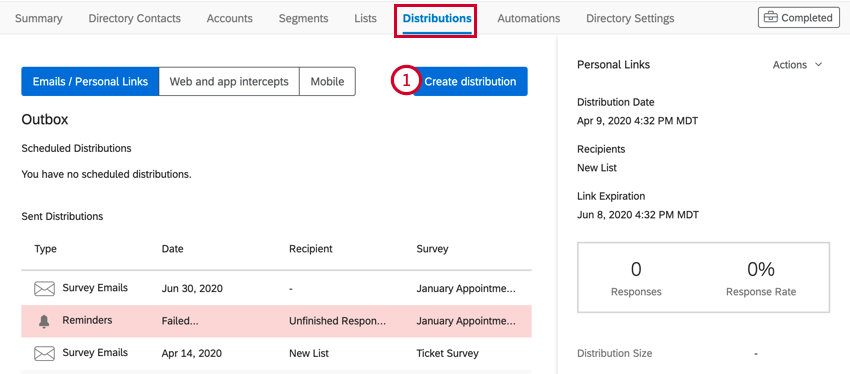The image size is (850, 374).
Task: Switch to Mobile distributions view
Action: (327, 81)
